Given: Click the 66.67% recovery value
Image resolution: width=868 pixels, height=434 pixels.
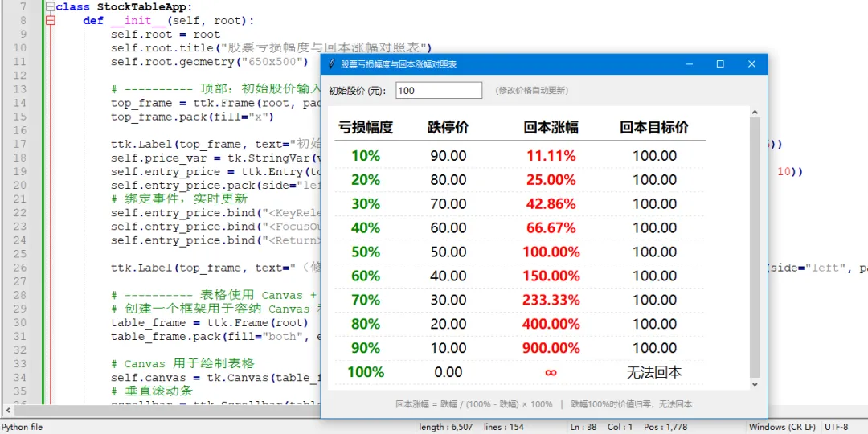Looking at the screenshot, I should pyautogui.click(x=551, y=228).
